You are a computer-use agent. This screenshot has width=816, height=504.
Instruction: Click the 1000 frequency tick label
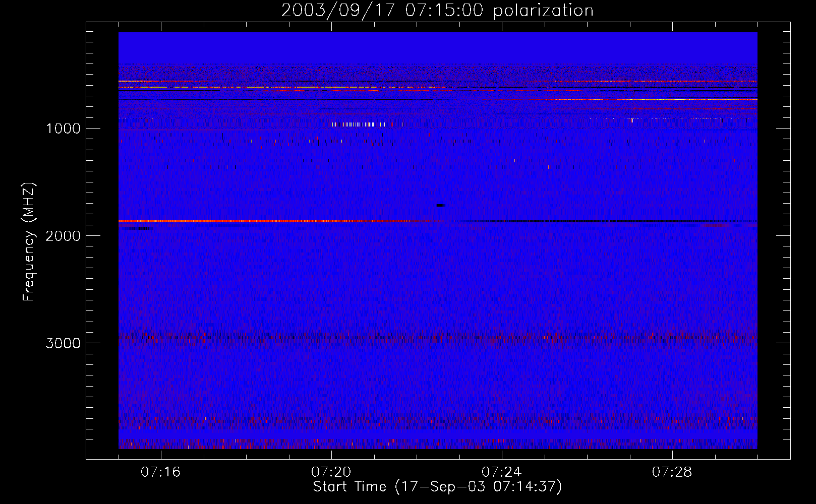pos(63,129)
